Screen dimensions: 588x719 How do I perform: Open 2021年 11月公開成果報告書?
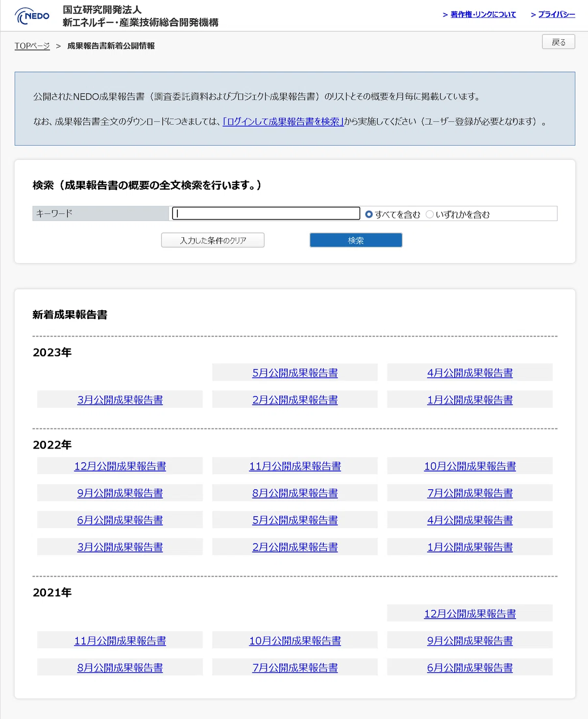pos(120,641)
